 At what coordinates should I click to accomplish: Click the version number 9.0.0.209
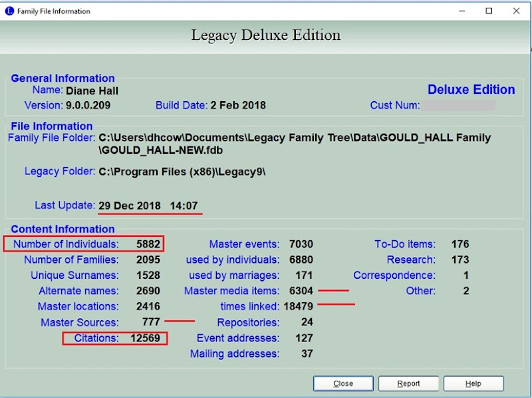coord(88,105)
